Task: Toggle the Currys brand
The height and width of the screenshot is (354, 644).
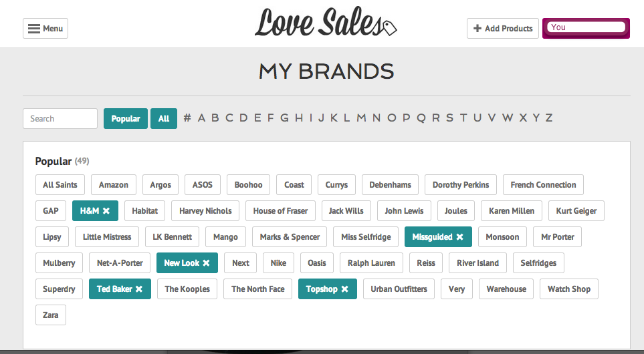Action: coord(336,184)
